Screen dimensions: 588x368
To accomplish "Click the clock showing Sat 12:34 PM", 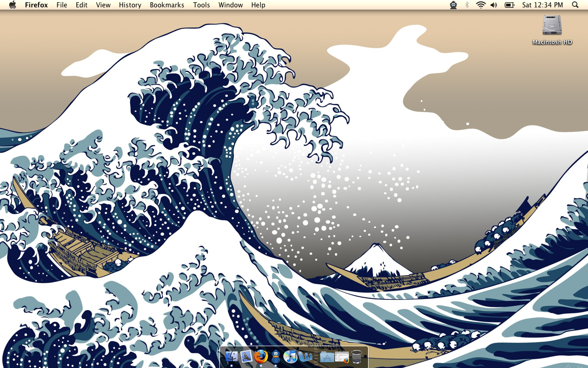I will (x=543, y=5).
